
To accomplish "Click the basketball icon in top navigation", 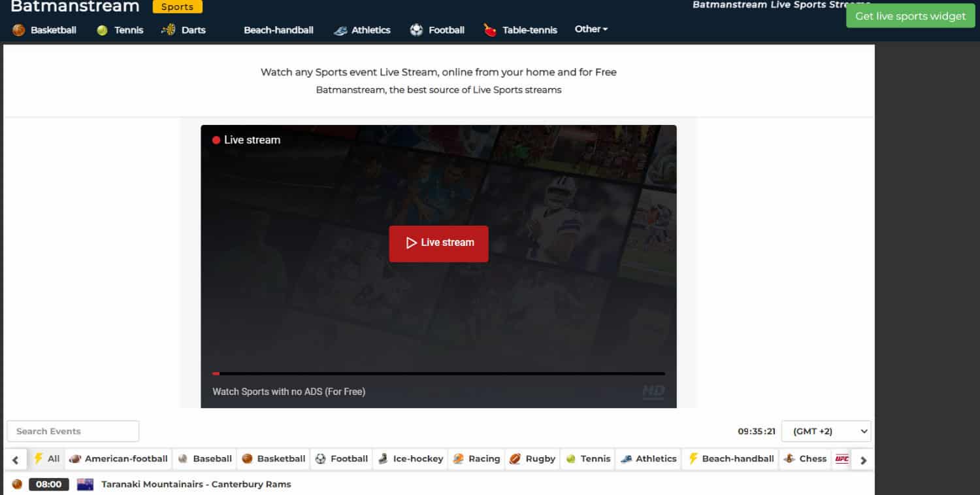I will click(18, 30).
